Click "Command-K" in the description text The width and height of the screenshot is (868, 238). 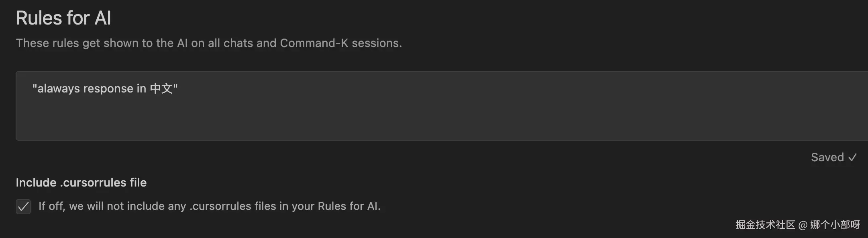[314, 43]
